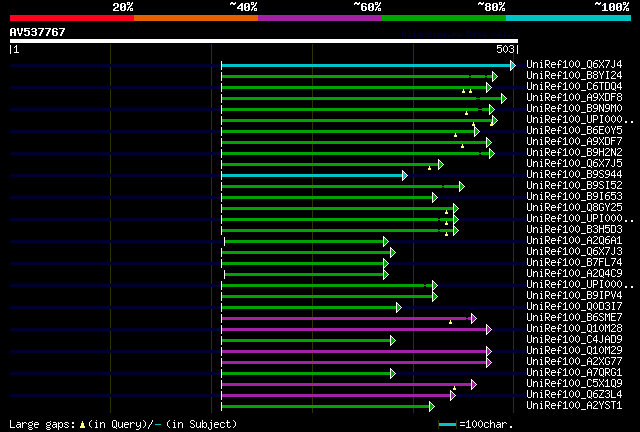This screenshot has width=640, height=432.
Task: Select the purple ~60% identity color segment
Action: pyautogui.click(x=320, y=18)
